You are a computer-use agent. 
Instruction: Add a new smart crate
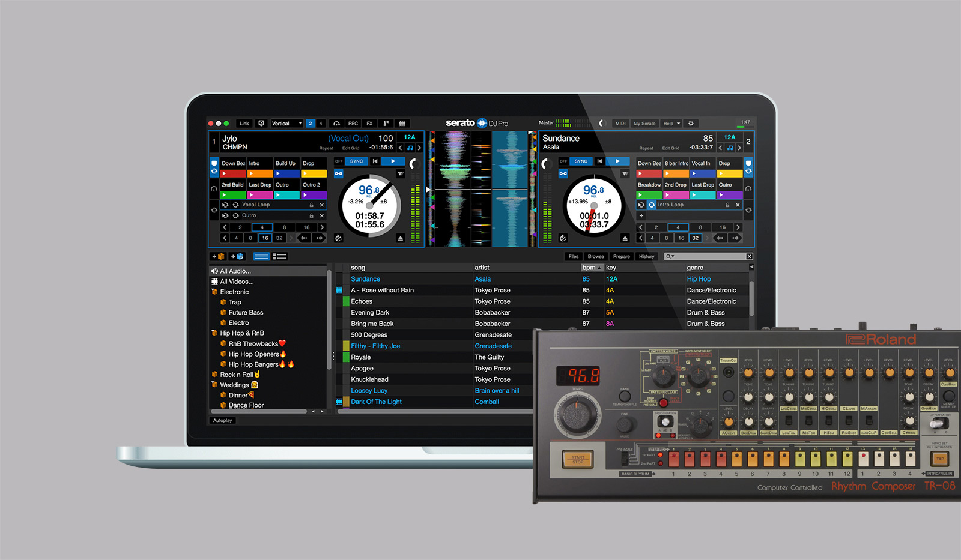coord(237,256)
